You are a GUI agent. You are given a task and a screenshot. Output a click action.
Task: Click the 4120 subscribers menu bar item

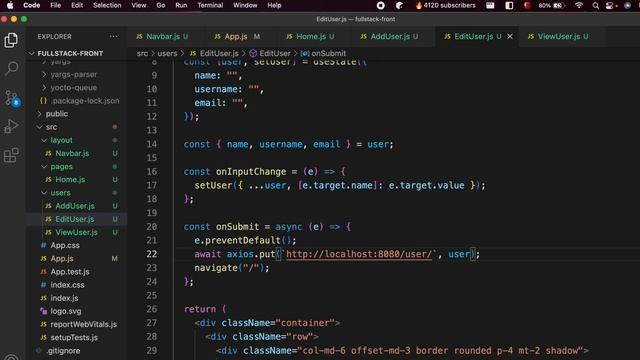tap(445, 5)
